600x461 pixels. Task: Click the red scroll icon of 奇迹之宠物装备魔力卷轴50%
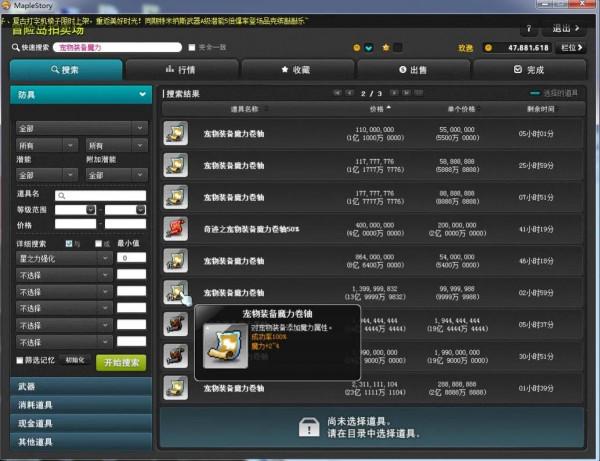coord(176,228)
